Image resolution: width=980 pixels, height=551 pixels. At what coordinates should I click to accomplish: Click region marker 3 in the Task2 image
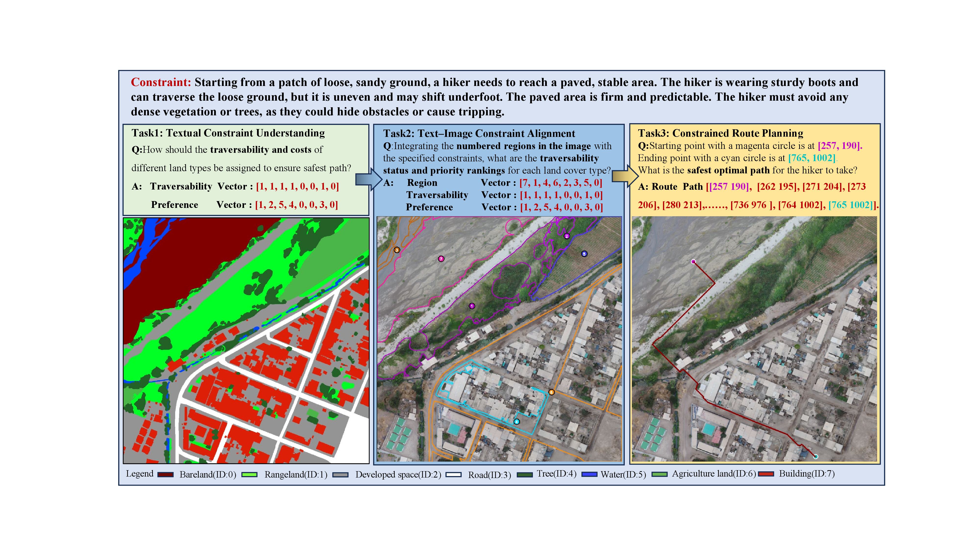click(x=397, y=250)
